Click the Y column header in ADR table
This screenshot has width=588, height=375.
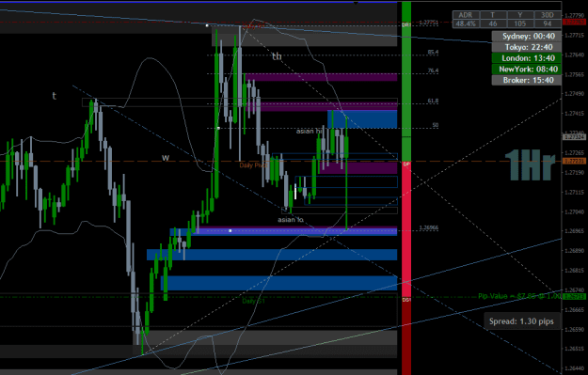pyautogui.click(x=519, y=15)
